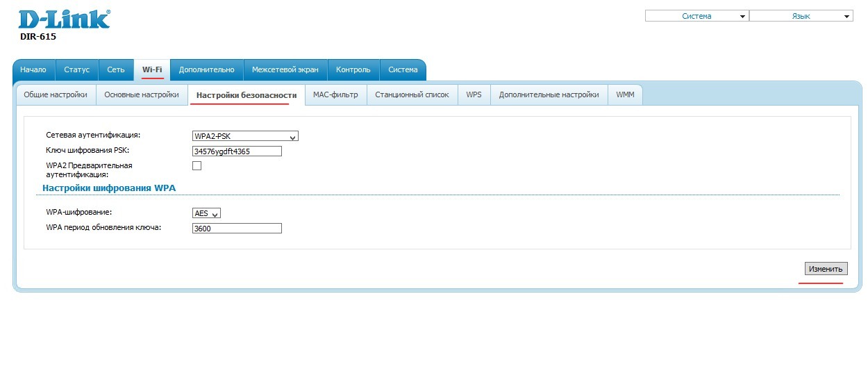Screen dimensions: 868x371
Task: Click the WPA период обновления ключа label
Action: click(103, 227)
